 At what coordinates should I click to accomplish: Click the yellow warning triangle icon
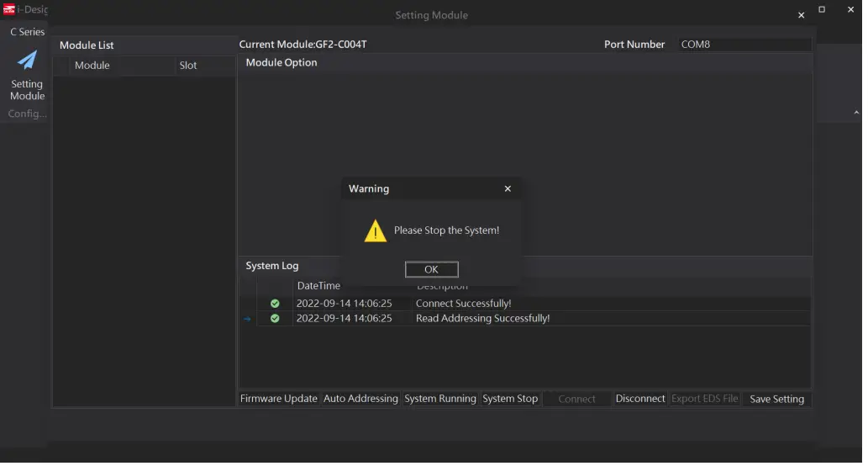click(x=375, y=231)
